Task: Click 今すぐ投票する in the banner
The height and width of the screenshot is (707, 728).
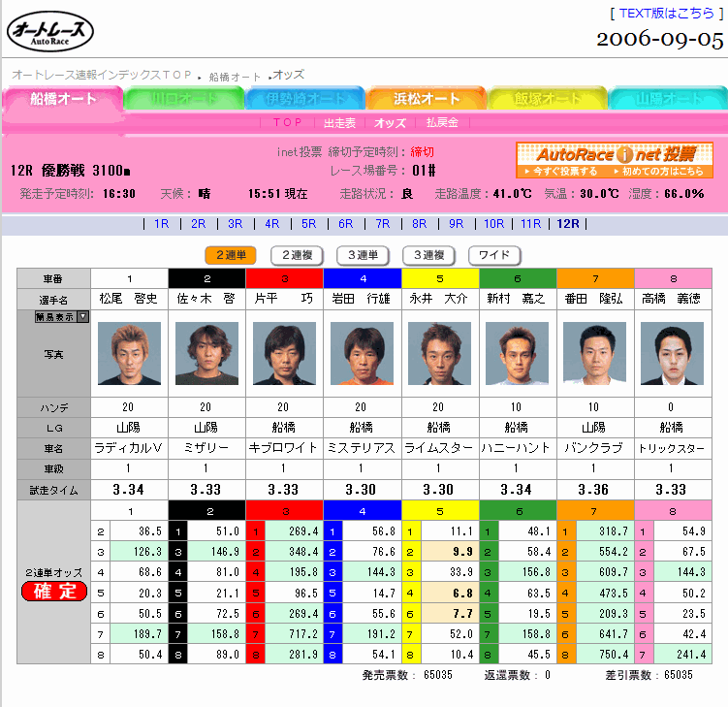Action: pos(561,171)
